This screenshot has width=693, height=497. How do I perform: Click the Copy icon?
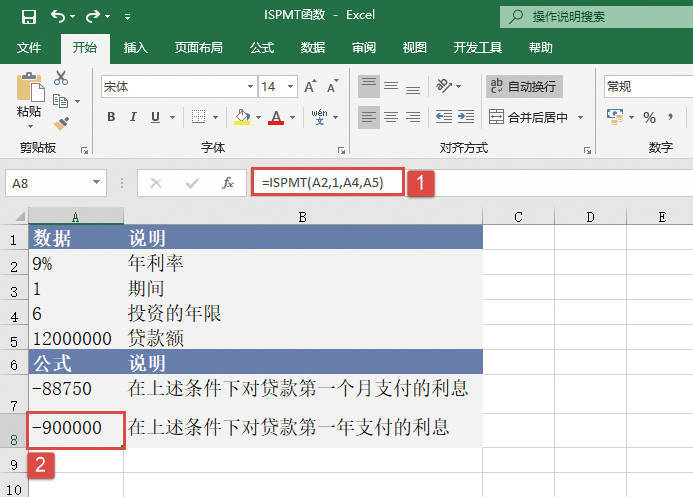61,101
